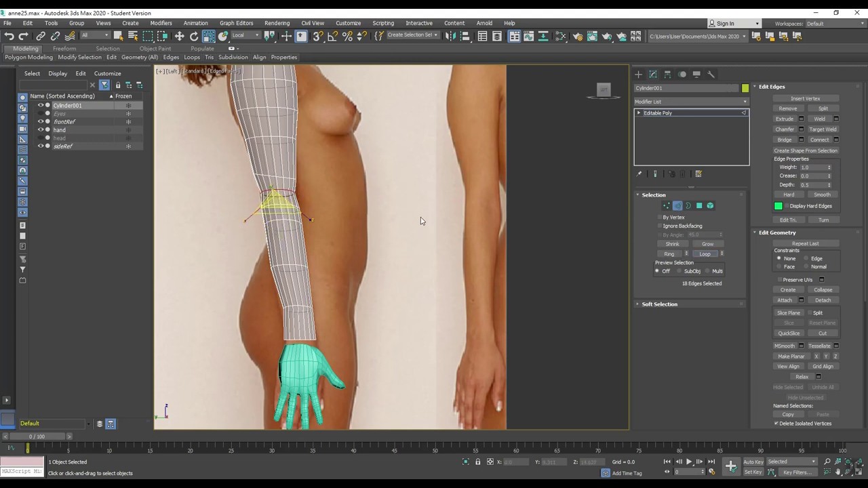The height and width of the screenshot is (488, 868).
Task: Open the Utilities wrench panel tab
Action: (x=711, y=75)
